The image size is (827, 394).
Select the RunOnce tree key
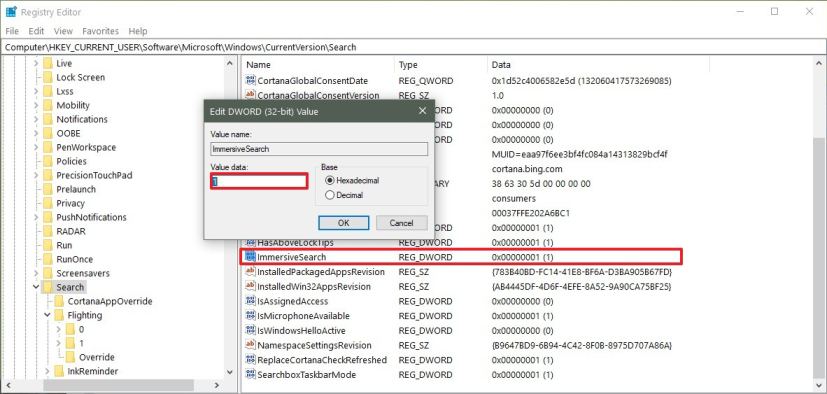[x=74, y=259]
